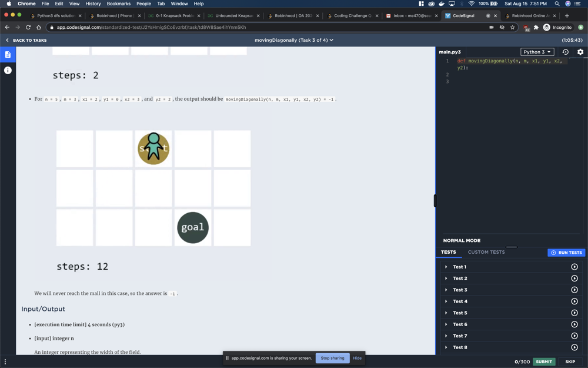Run Test 2 with its play icon
588x368 pixels.
(x=574, y=279)
